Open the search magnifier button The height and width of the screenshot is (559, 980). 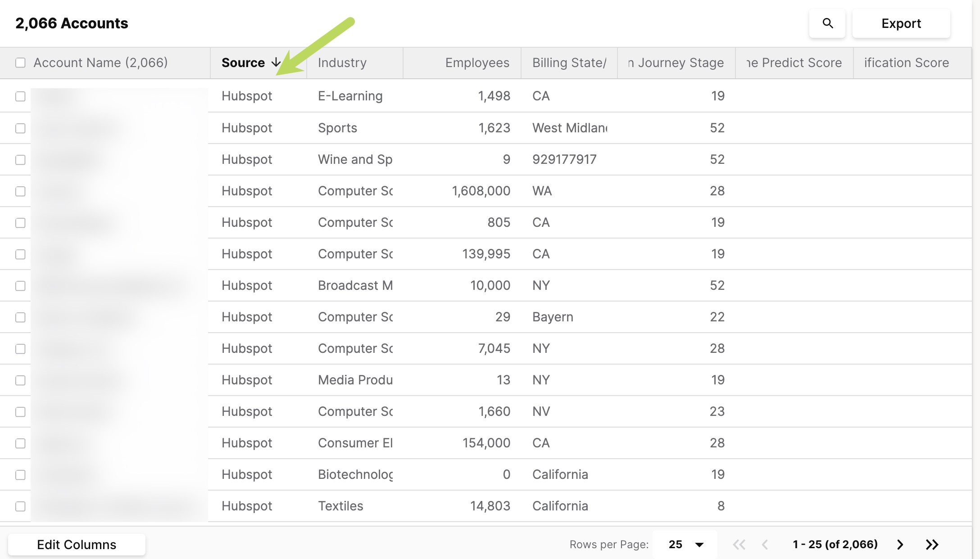coord(827,23)
